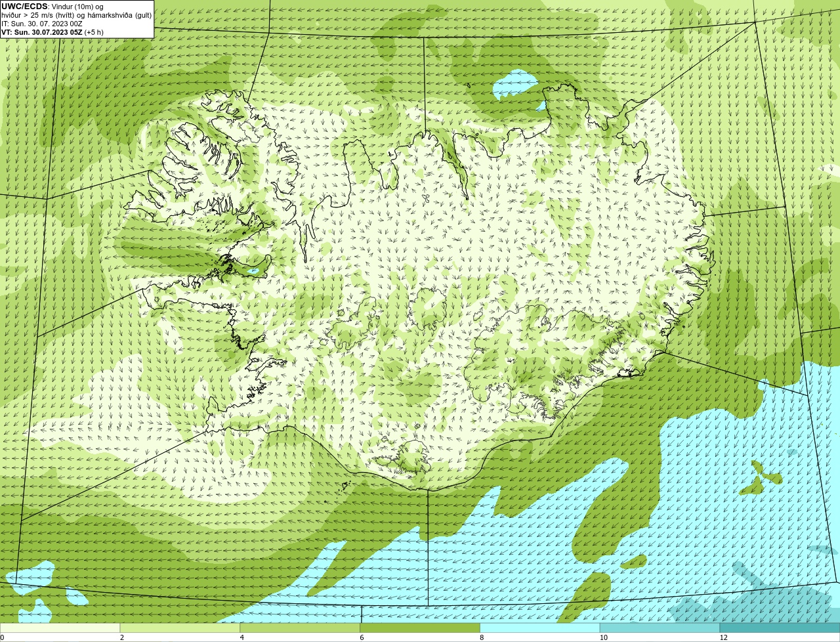Click the scale label "6"

coord(362,637)
